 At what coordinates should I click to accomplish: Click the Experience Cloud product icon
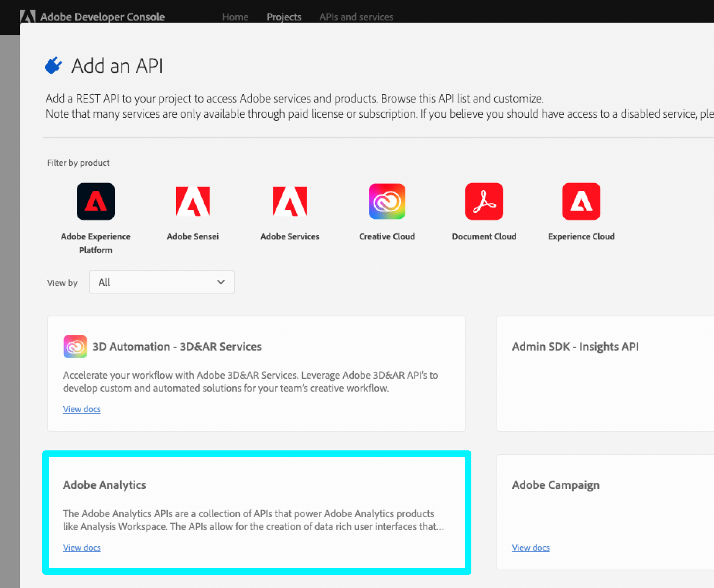coord(581,201)
